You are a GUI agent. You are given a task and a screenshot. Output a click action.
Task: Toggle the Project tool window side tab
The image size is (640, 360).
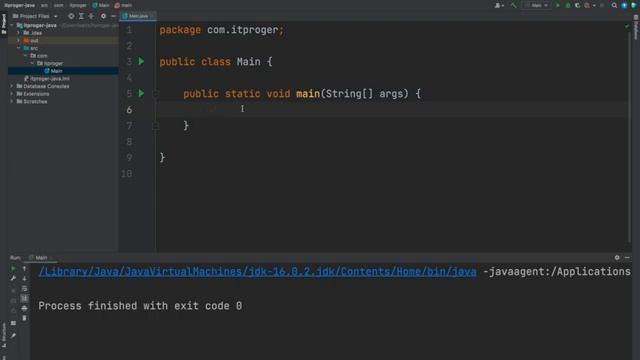pos(4,23)
